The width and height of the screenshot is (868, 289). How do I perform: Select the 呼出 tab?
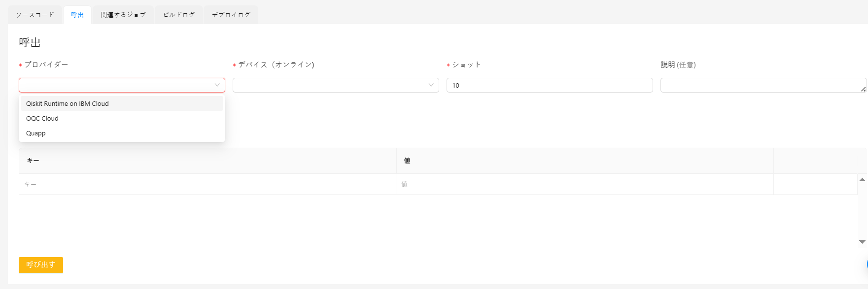[x=77, y=15]
